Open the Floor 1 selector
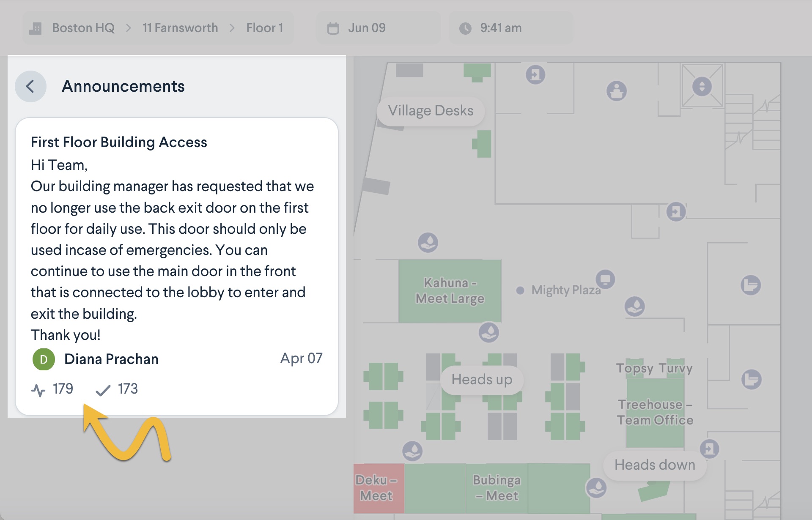 265,28
